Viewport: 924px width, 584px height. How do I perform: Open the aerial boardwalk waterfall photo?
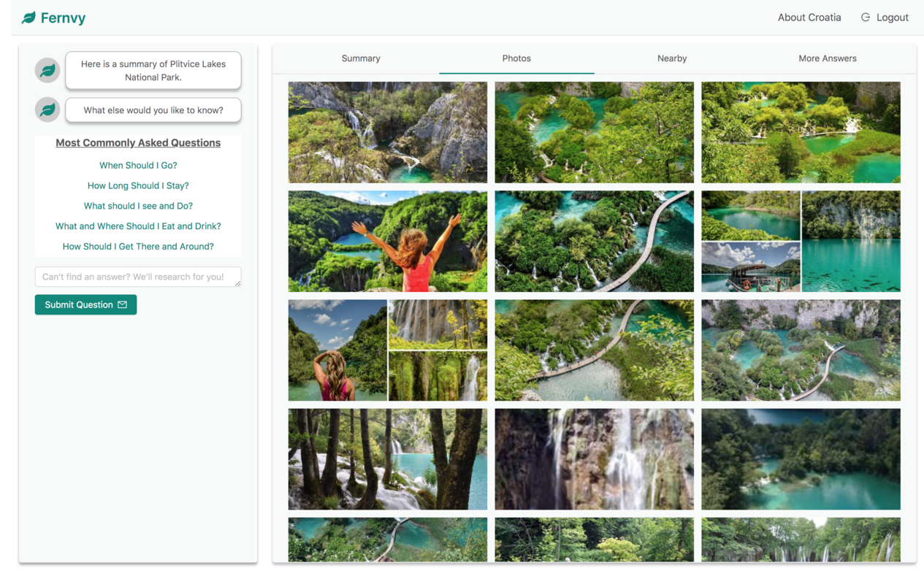coord(594,241)
